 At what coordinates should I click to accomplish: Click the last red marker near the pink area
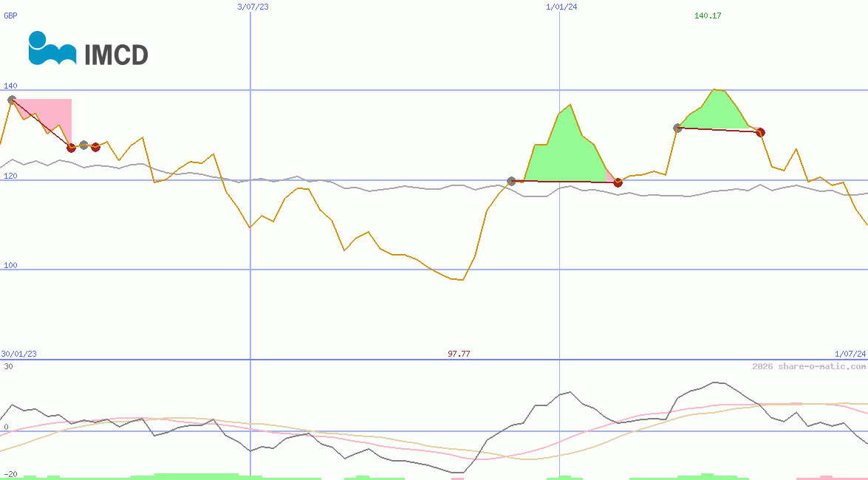[x=95, y=147]
